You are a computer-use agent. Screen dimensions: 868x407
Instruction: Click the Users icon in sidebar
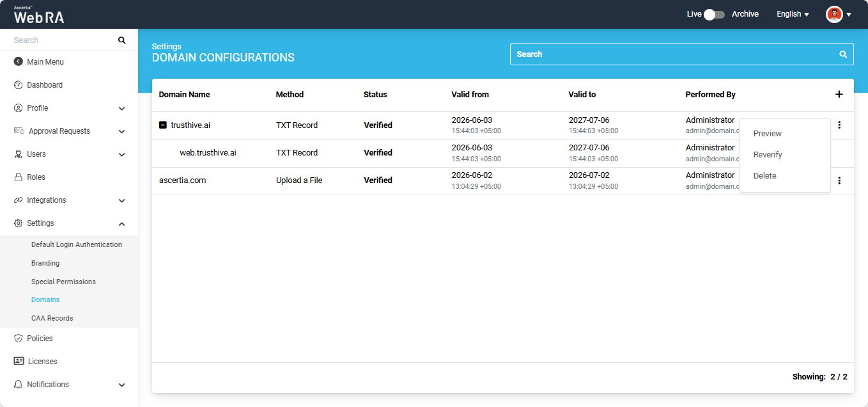pos(19,154)
